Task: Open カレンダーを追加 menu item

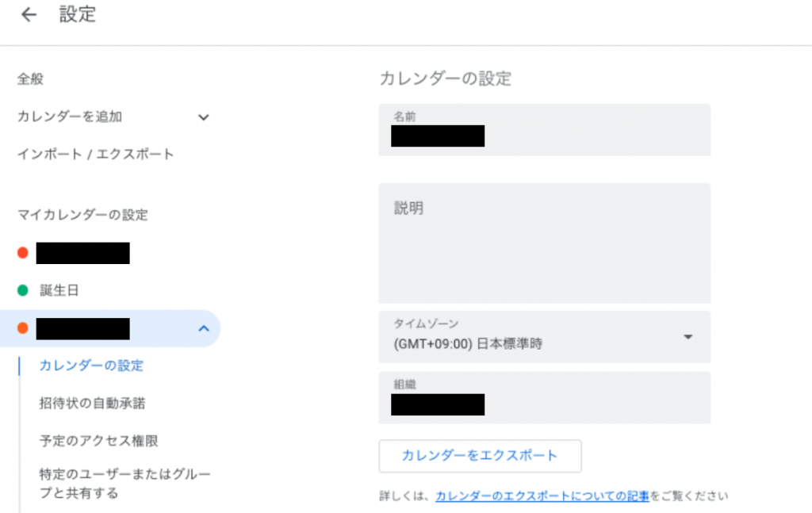Action: pos(70,117)
